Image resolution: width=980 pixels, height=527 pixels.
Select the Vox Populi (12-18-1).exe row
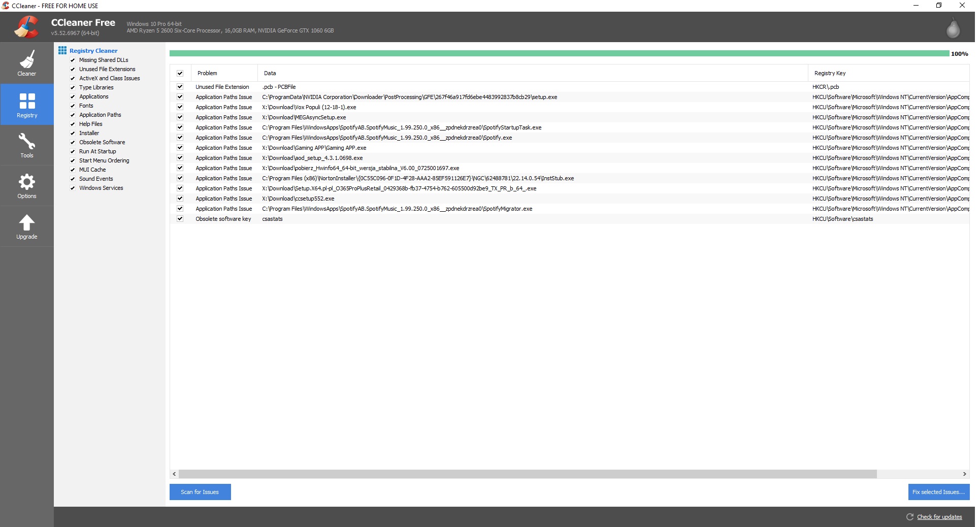[x=570, y=107]
